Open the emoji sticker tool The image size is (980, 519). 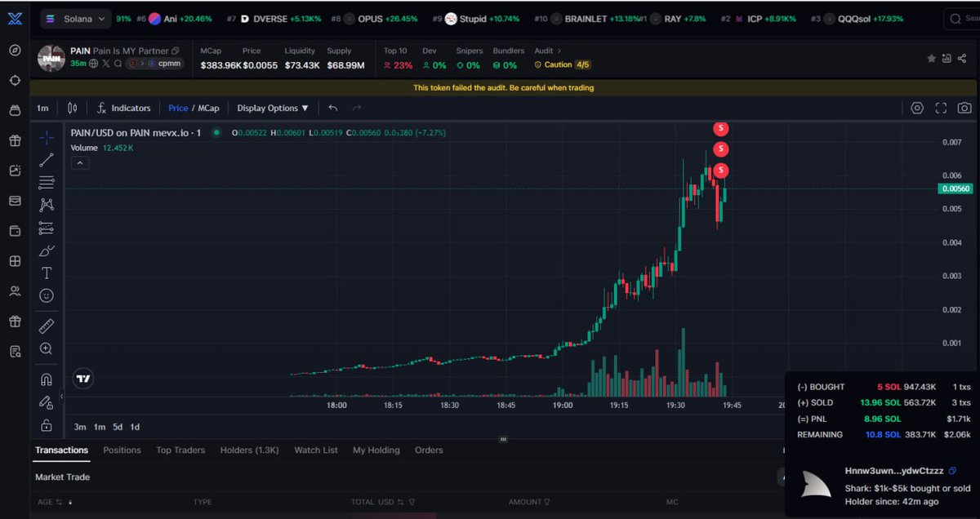47,295
